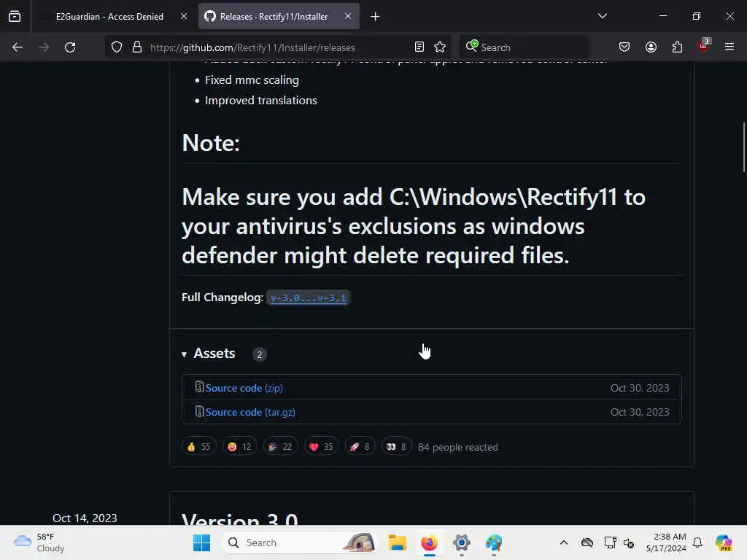
Task: Bookmark this page with the star
Action: [440, 47]
